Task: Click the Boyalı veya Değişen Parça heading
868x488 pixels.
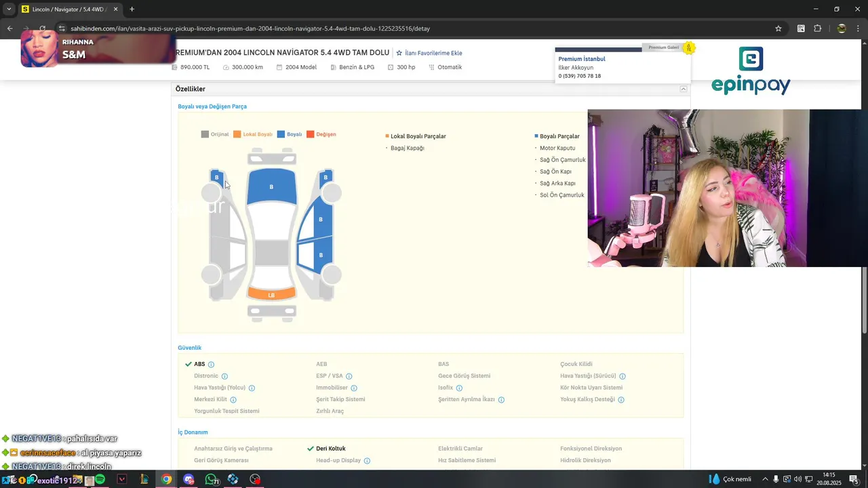Action: coord(212,106)
